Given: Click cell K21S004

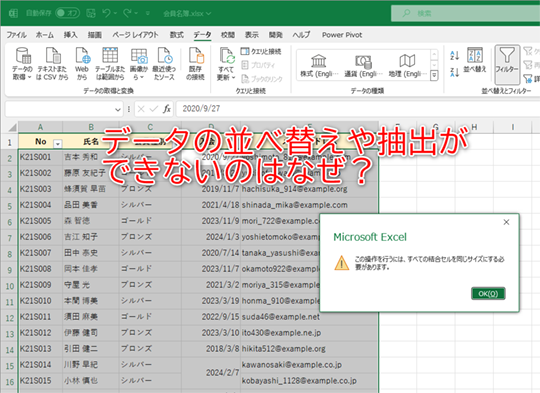Looking at the screenshot, I should point(40,205).
